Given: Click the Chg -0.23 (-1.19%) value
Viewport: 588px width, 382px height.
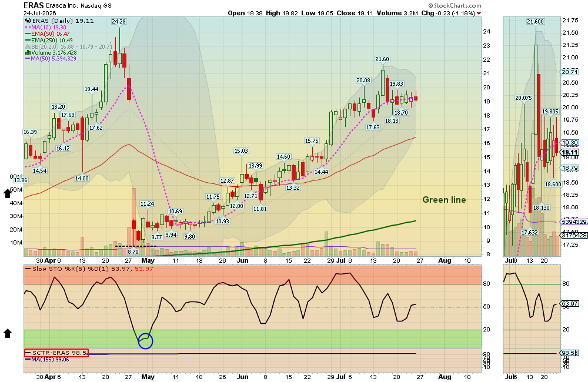Looking at the screenshot, I should 448,13.
